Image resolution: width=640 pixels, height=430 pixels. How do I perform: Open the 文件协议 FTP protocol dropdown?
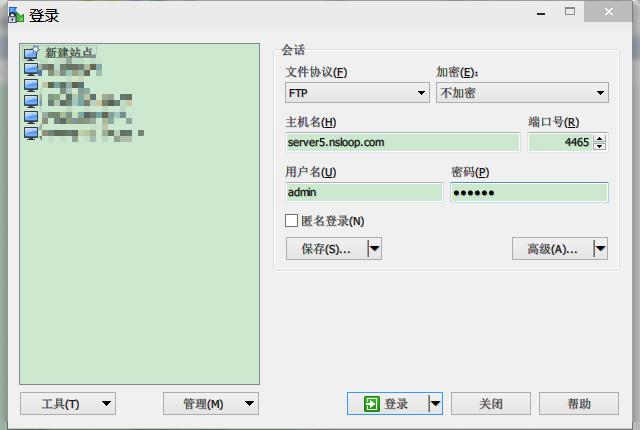click(x=357, y=93)
